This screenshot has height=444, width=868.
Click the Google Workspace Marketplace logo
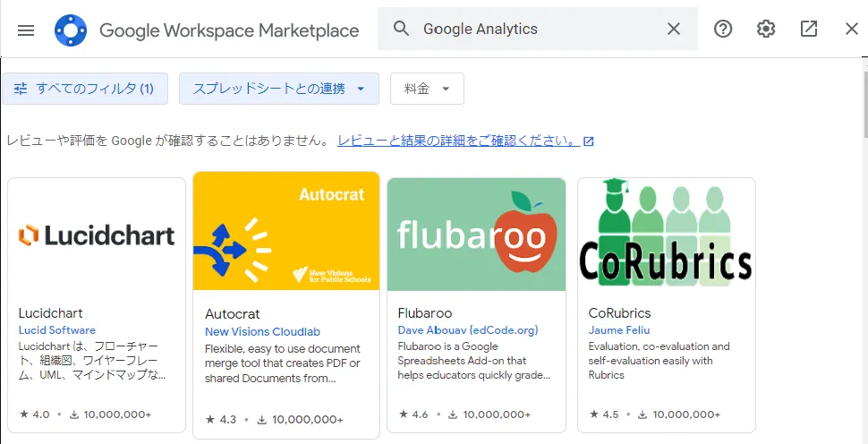click(71, 30)
